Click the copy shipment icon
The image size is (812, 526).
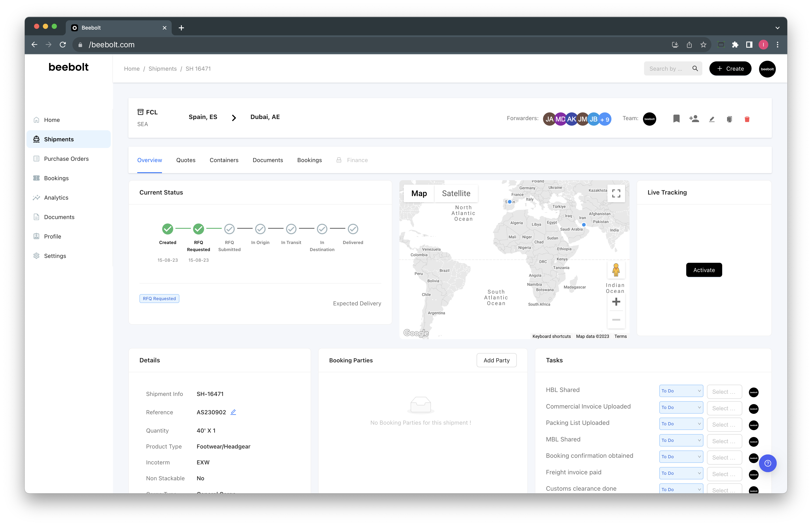pos(729,119)
